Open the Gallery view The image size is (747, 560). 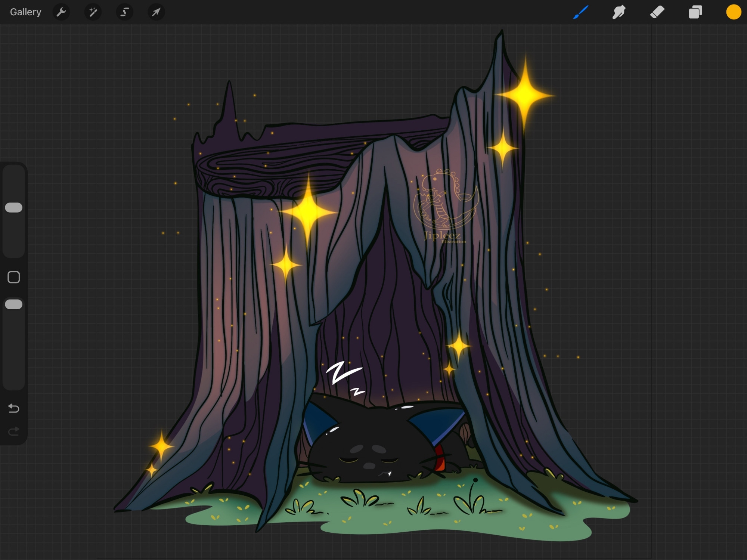coord(25,12)
